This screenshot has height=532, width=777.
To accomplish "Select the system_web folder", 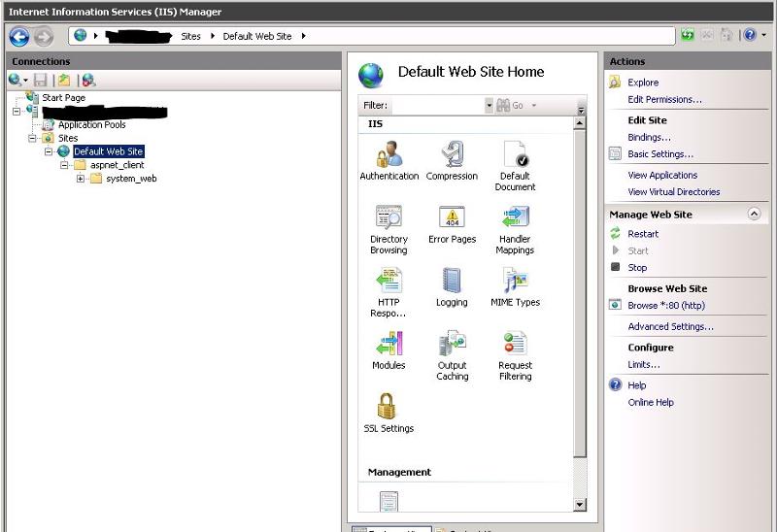I will (x=131, y=179).
